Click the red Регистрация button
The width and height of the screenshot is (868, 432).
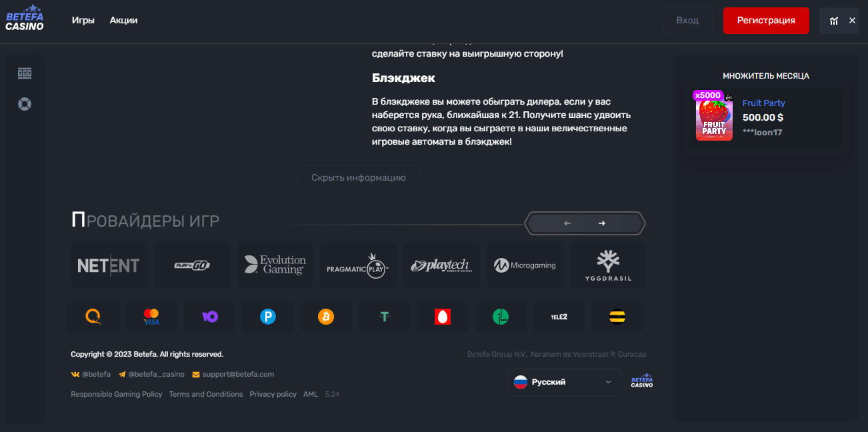pyautogui.click(x=766, y=21)
